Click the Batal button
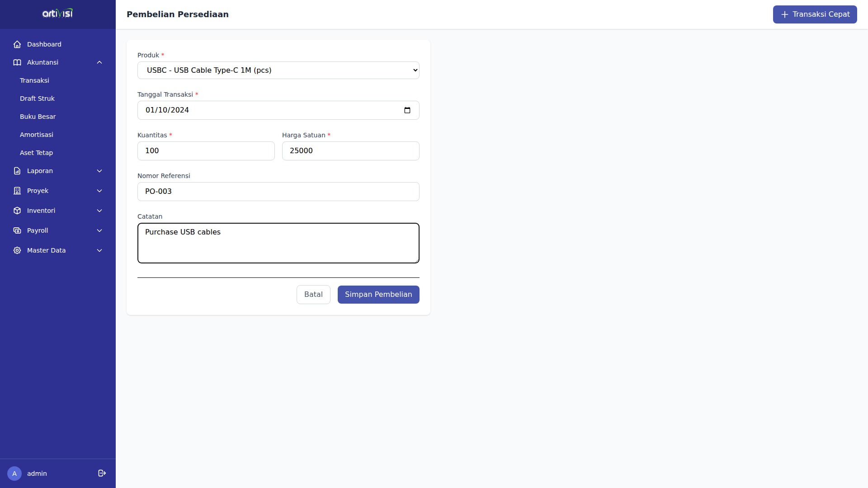 point(313,295)
